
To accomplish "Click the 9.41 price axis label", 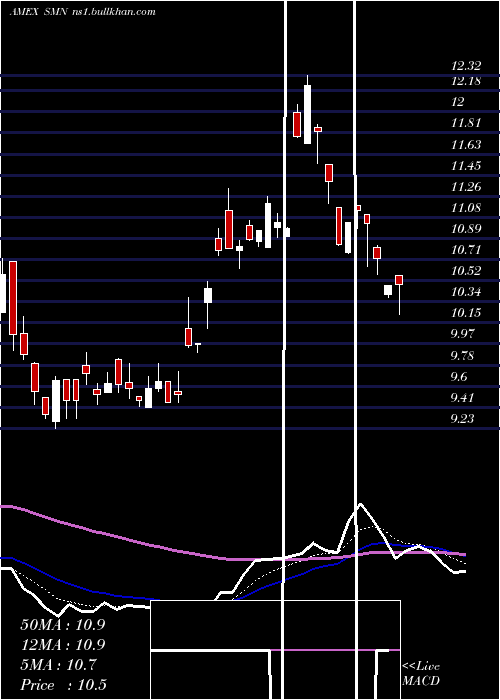I will 462,397.
